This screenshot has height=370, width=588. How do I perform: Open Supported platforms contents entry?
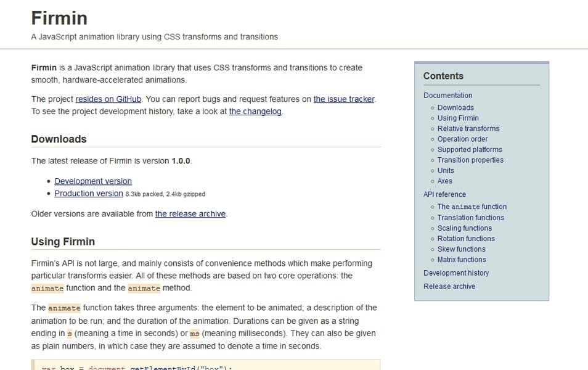click(470, 150)
